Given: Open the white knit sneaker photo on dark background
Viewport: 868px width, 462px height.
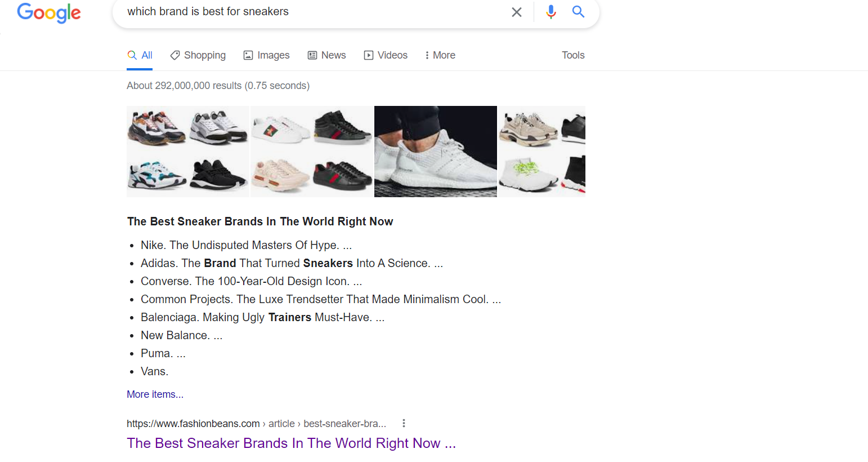Looking at the screenshot, I should [x=436, y=152].
